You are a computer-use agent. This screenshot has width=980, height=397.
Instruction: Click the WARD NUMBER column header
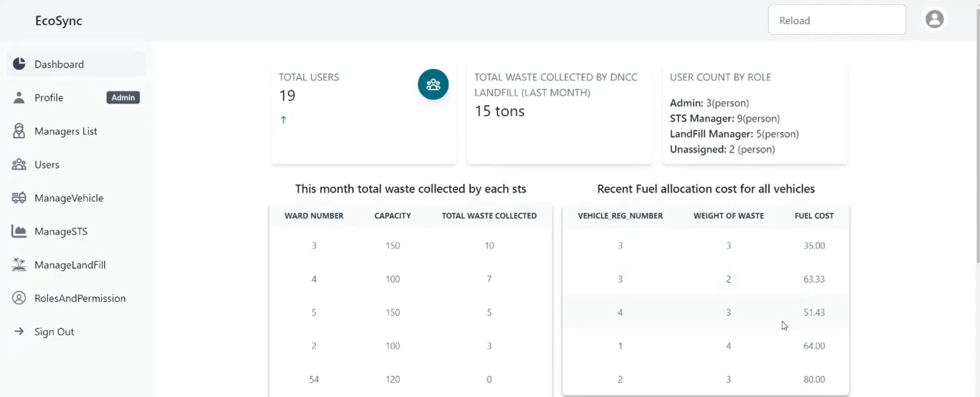[314, 215]
